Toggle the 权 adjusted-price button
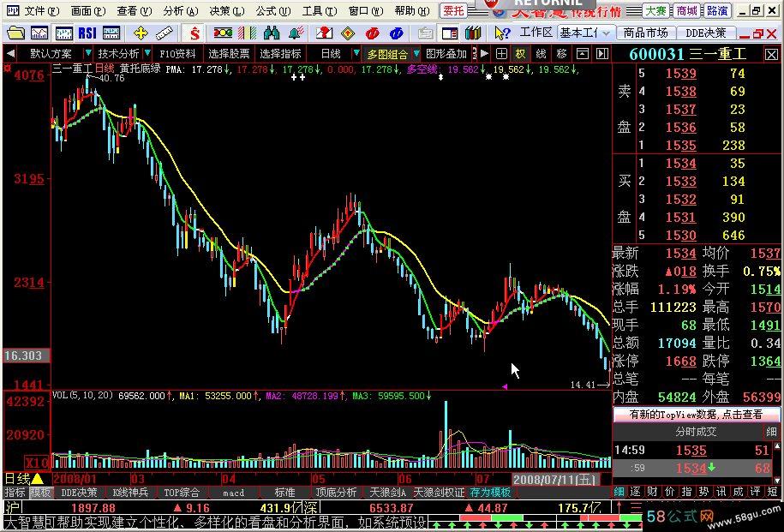The image size is (784, 532). tap(521, 53)
